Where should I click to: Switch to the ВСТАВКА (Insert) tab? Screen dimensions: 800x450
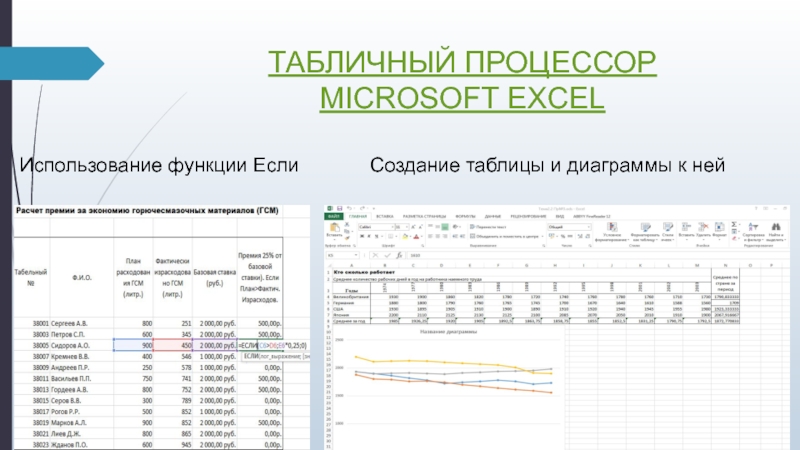point(385,216)
